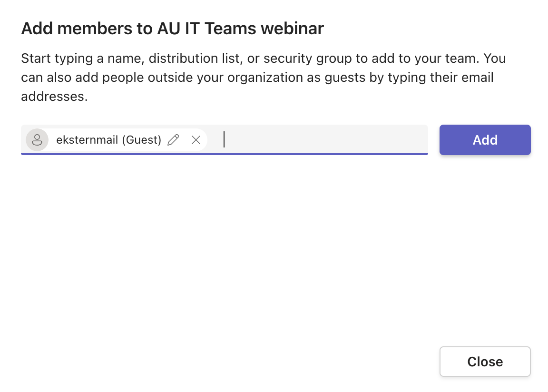Dismiss dialog using the Close button

[x=485, y=362]
